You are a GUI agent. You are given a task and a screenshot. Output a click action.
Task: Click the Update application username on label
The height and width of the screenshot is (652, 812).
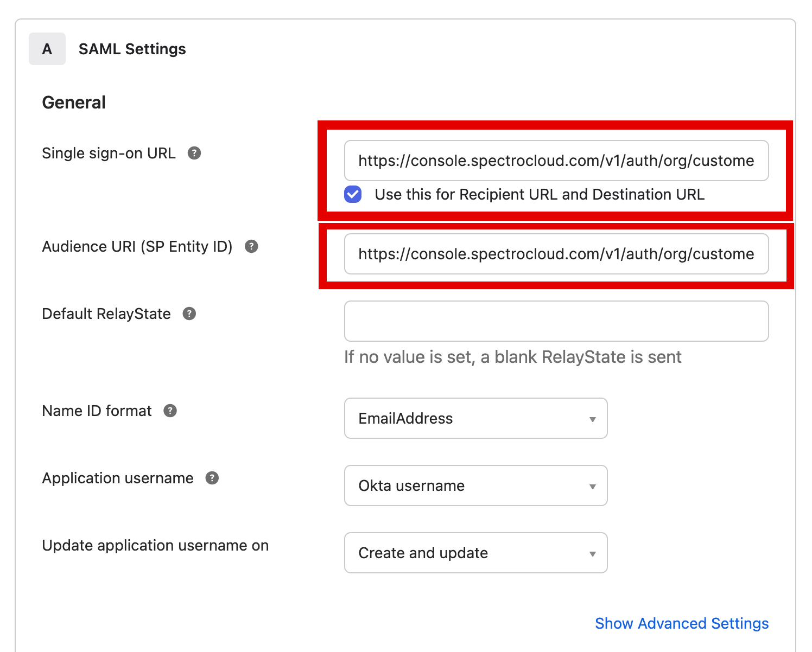point(155,545)
